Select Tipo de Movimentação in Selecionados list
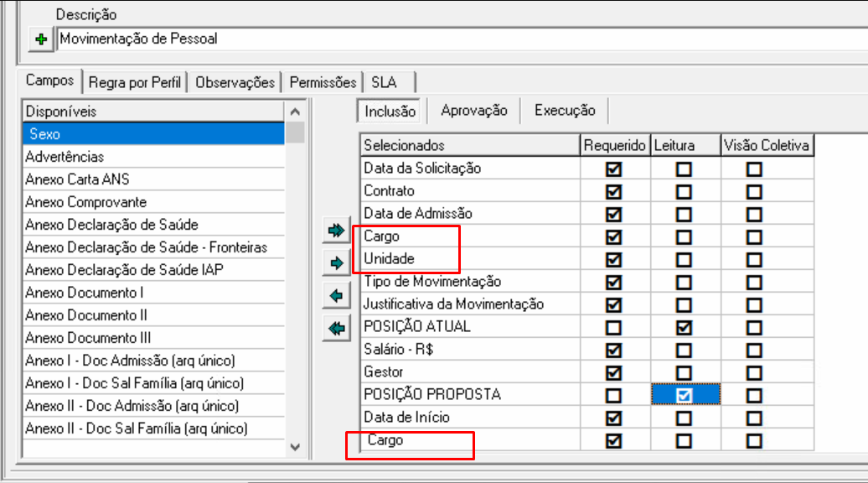 pos(432,282)
